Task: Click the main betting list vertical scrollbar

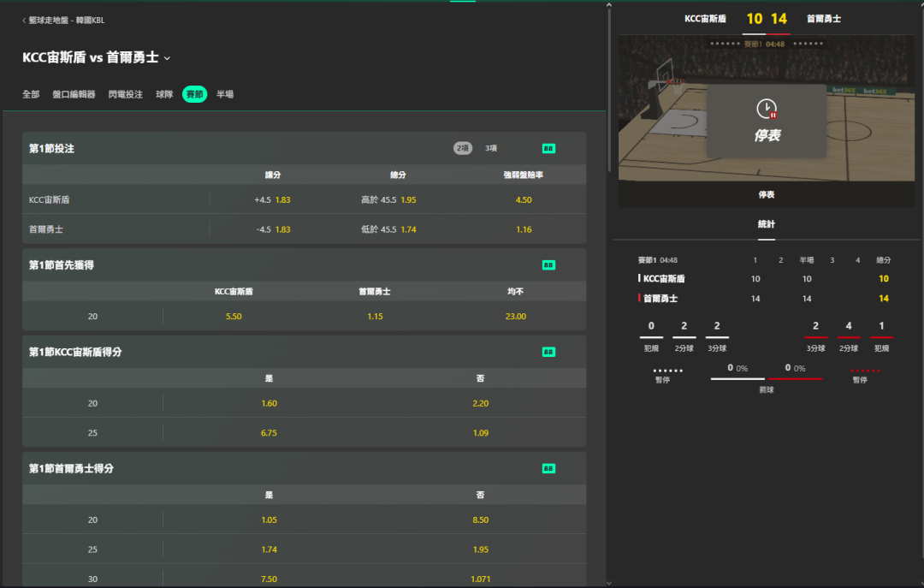Action: click(x=608, y=86)
